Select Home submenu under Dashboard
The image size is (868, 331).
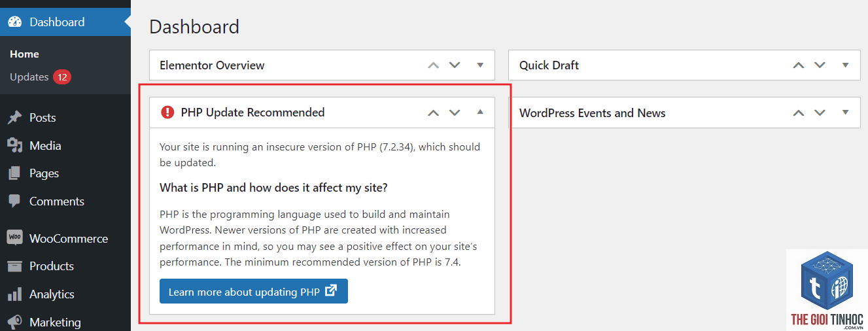[24, 54]
